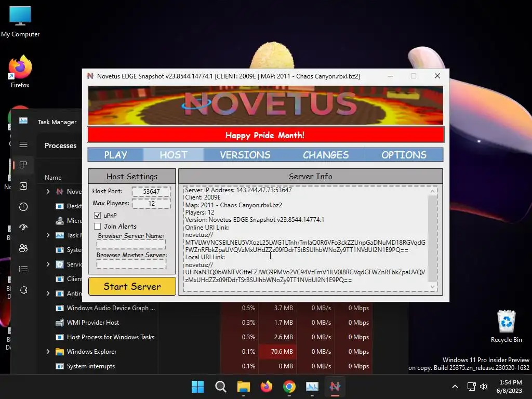Select the Processes heading in Task Manager
532x399 pixels.
(60, 145)
